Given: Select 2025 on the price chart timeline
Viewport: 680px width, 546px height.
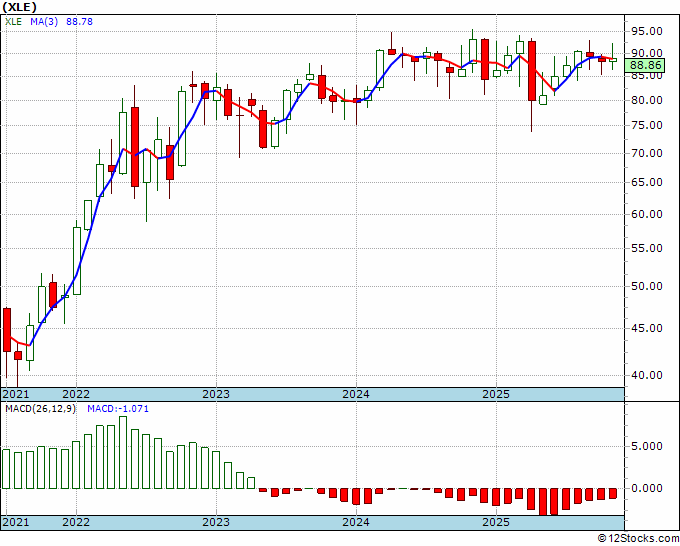Looking at the screenshot, I should pos(497,395).
